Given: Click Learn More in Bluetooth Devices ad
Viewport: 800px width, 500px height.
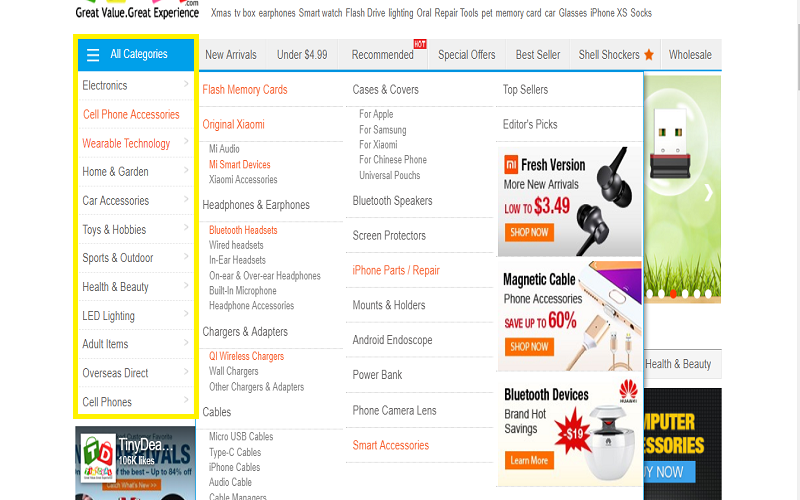Looking at the screenshot, I should coord(529,460).
